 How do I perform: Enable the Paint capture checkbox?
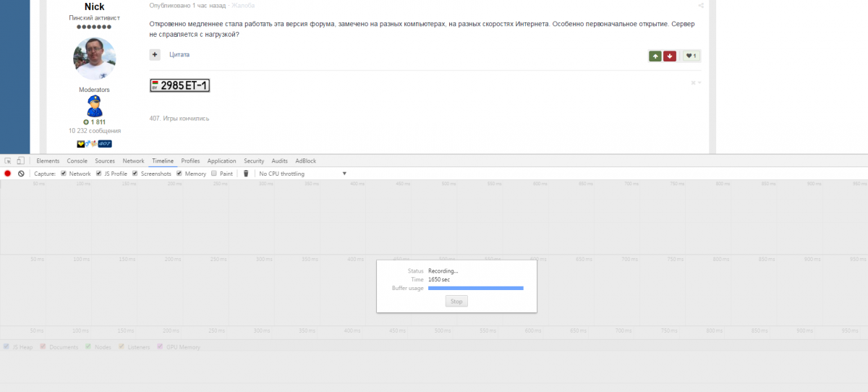[x=214, y=174]
